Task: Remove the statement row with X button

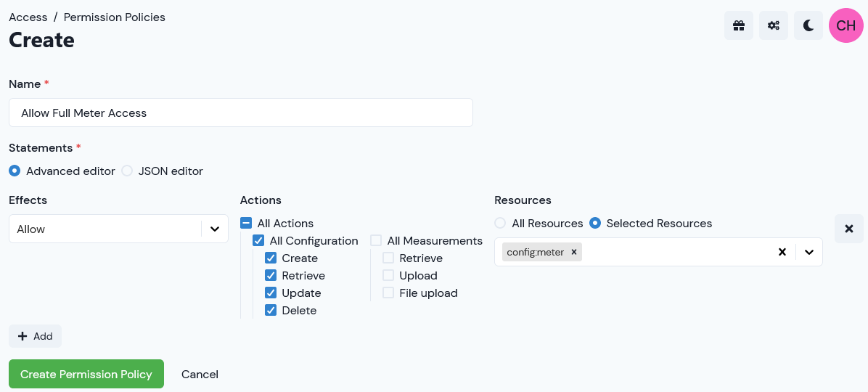Action: click(848, 229)
